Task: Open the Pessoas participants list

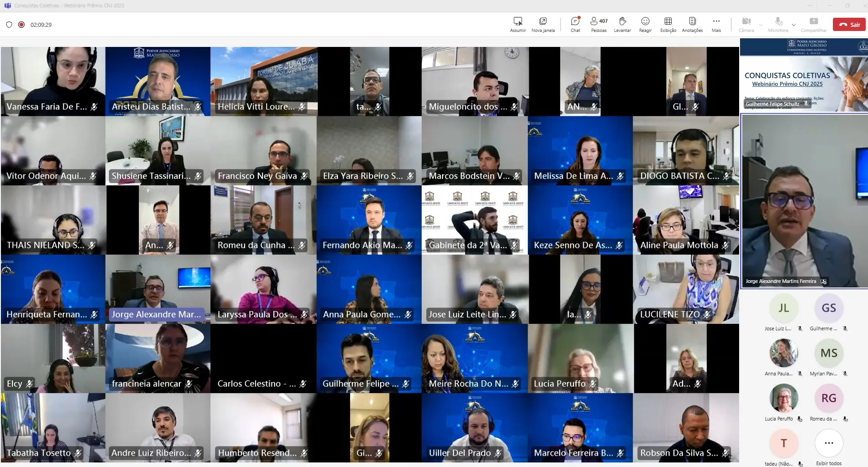Action: tap(598, 24)
